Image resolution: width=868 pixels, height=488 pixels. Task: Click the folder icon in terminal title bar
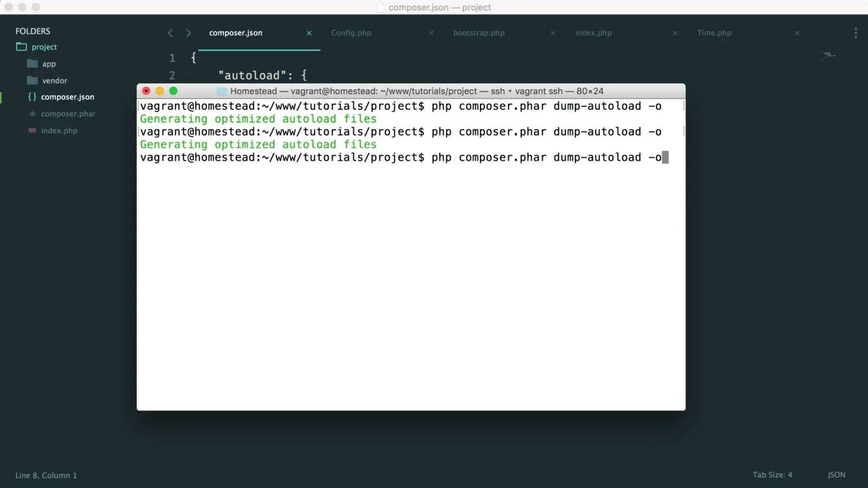tap(222, 91)
